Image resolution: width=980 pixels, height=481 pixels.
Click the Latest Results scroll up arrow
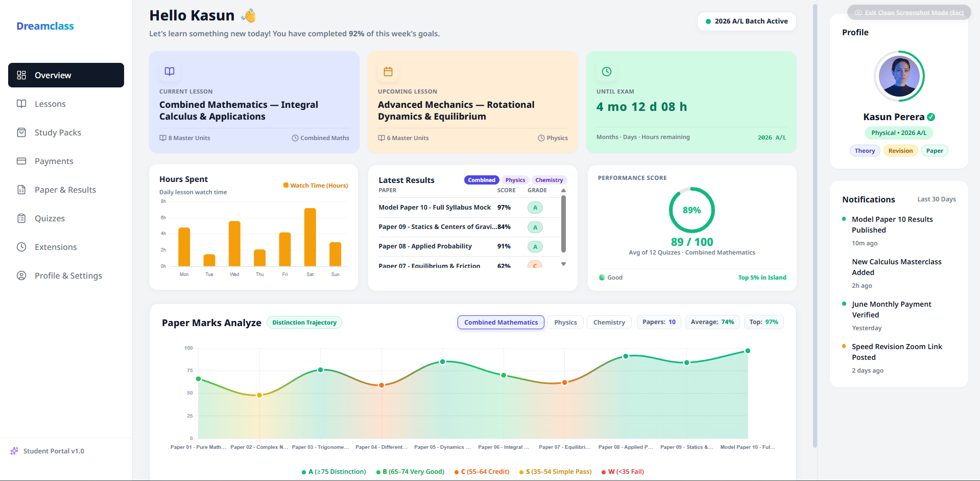(x=563, y=190)
